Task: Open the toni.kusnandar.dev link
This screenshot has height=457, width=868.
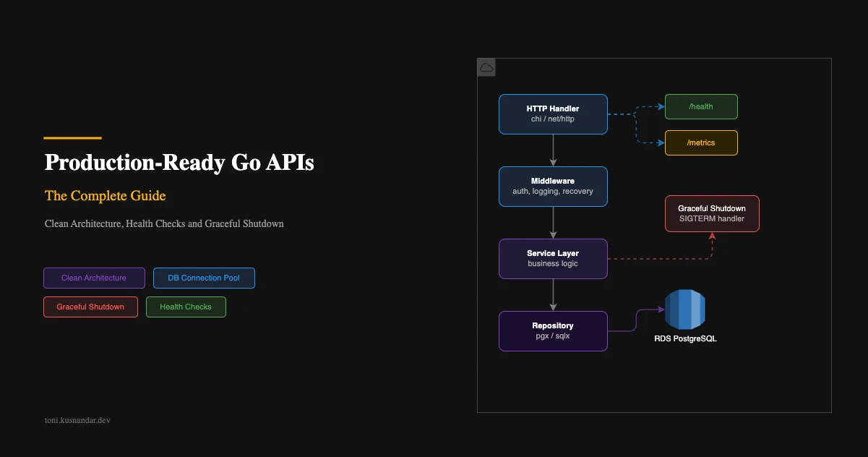Action: pyautogui.click(x=77, y=419)
